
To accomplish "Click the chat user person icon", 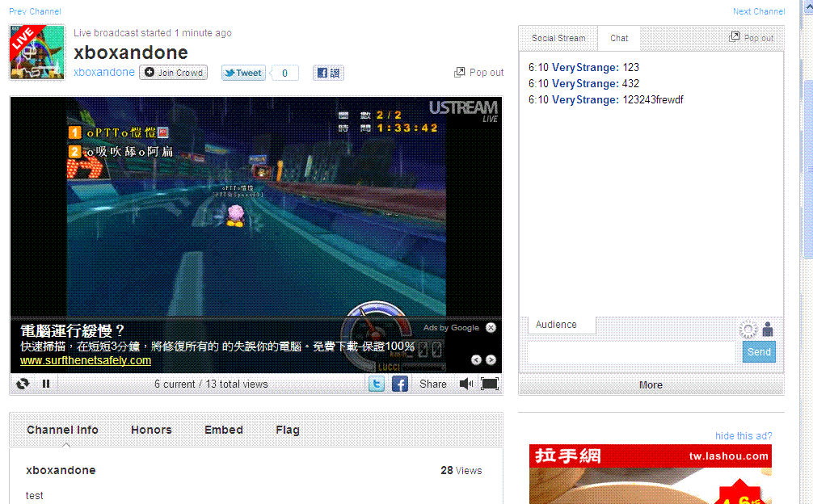I will pos(768,330).
